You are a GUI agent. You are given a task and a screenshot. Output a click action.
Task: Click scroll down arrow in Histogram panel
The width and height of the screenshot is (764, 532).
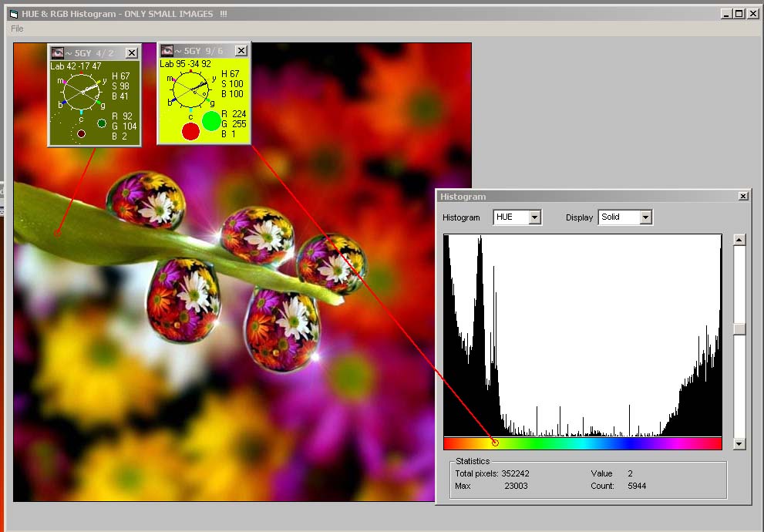point(739,443)
